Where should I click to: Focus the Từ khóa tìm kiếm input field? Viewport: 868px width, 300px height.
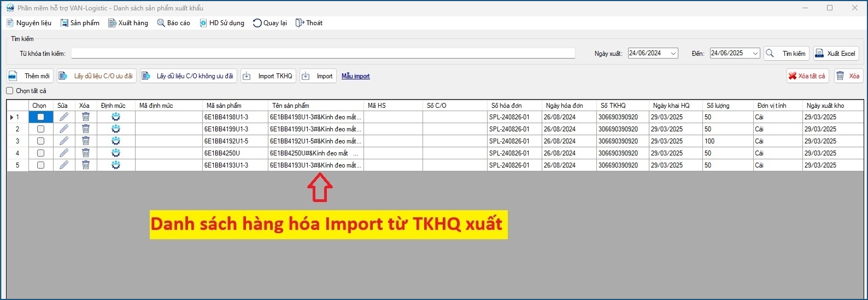click(x=323, y=53)
